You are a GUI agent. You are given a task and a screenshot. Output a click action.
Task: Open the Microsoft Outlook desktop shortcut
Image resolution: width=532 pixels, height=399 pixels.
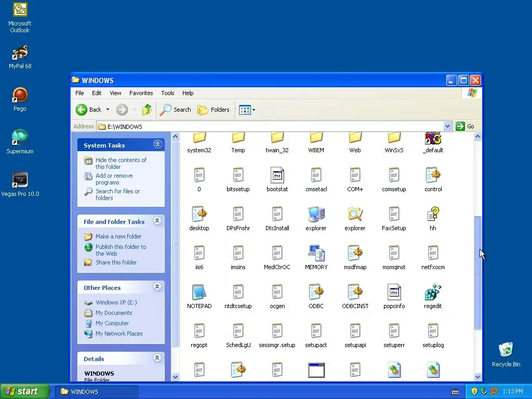(x=20, y=18)
